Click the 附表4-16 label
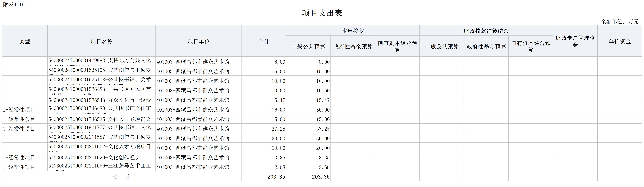 click(14, 5)
